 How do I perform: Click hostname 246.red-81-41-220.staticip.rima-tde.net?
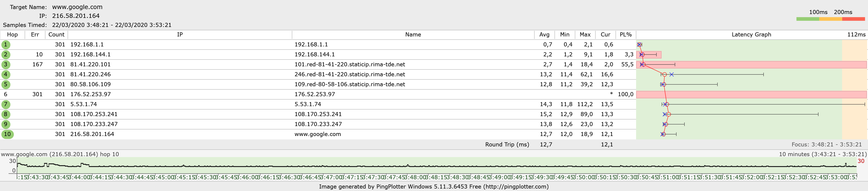coord(349,75)
